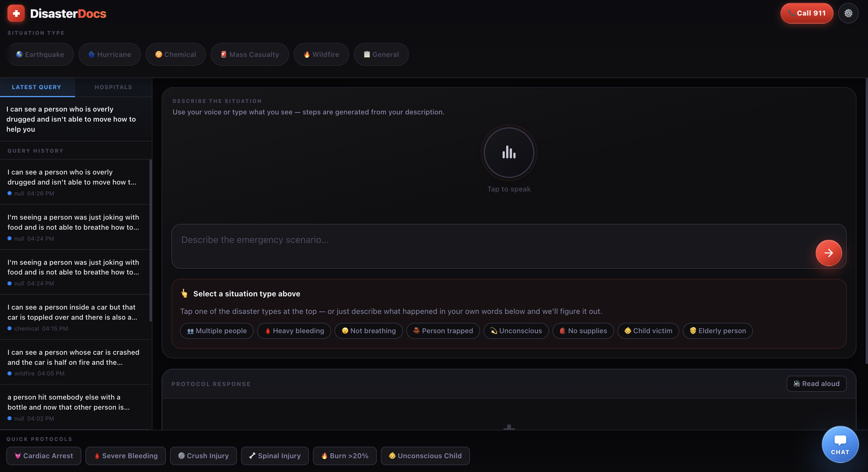
Task: Switch to the Hospitals tab
Action: pos(113,87)
